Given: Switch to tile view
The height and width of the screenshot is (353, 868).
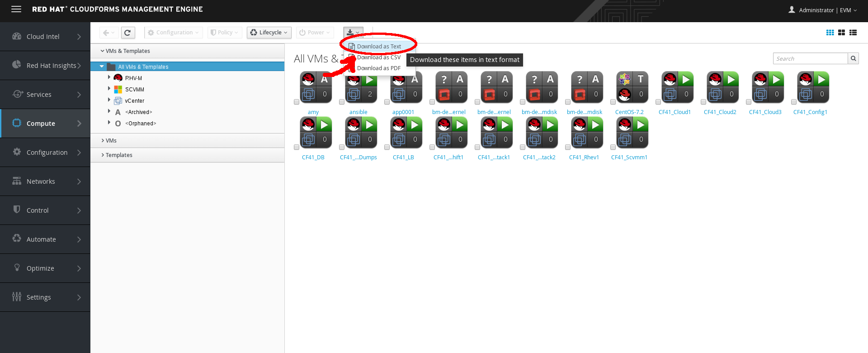Looking at the screenshot, I should pyautogui.click(x=841, y=33).
